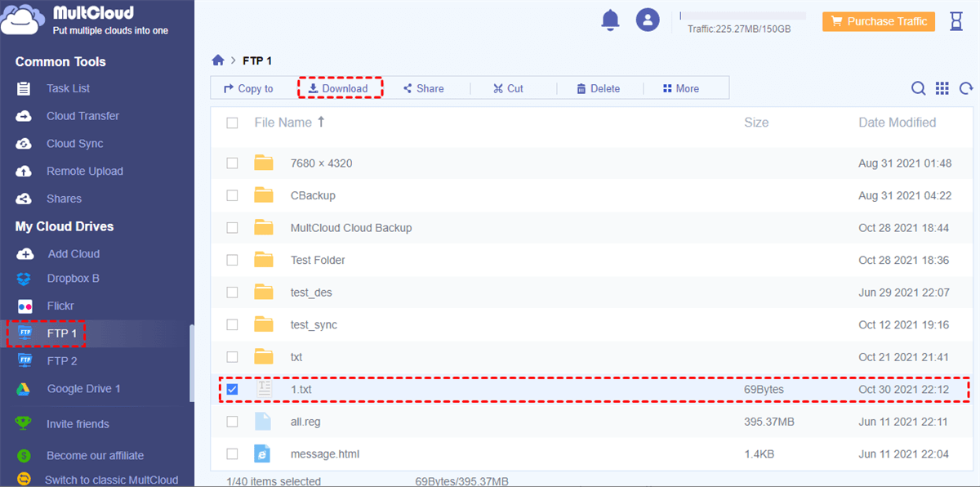Open the Task List label
Image resolution: width=980 pixels, height=487 pixels.
coord(69,88)
